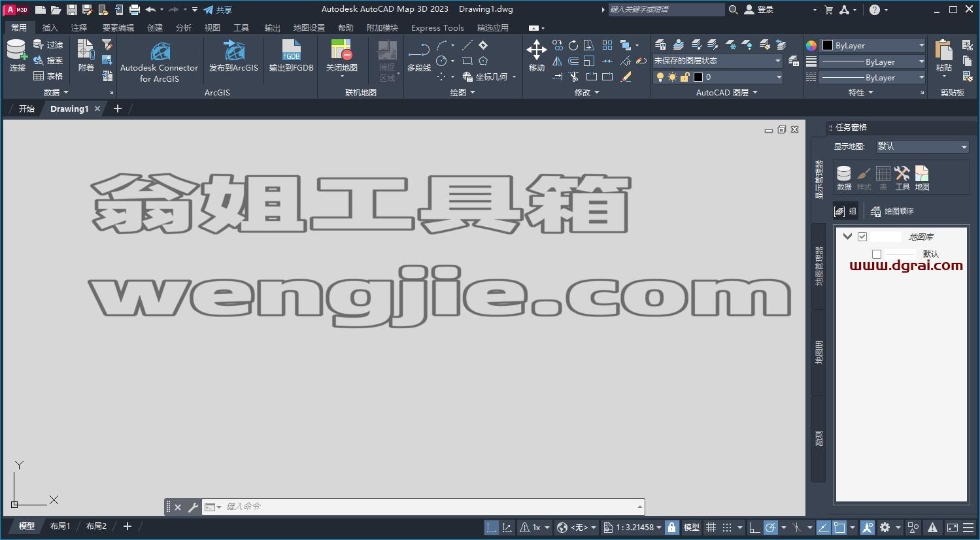The image size is (980, 540).
Task: Toggle the clean screen icon
Action: [x=952, y=528]
